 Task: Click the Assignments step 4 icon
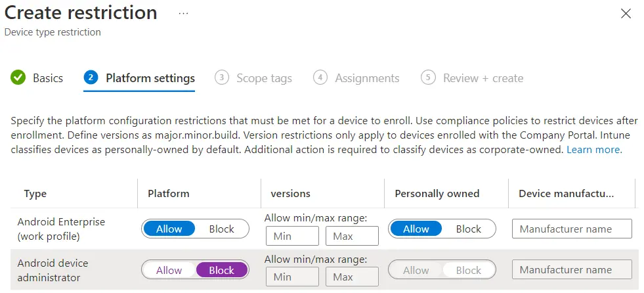[320, 78]
